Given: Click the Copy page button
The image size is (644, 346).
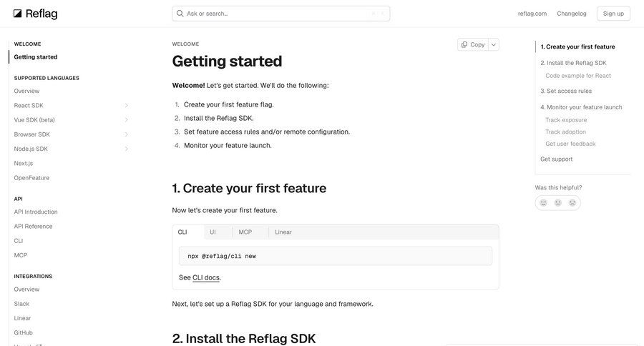Looking at the screenshot, I should point(473,44).
